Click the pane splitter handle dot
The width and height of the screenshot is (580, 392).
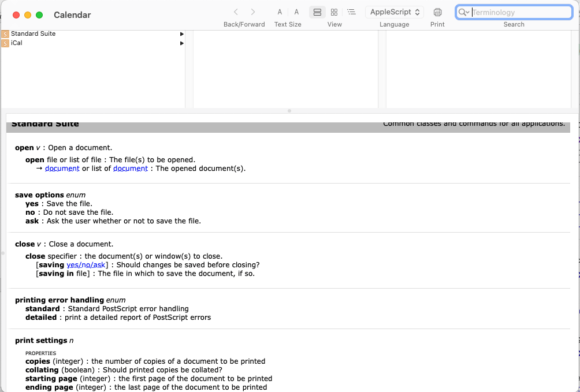289,111
